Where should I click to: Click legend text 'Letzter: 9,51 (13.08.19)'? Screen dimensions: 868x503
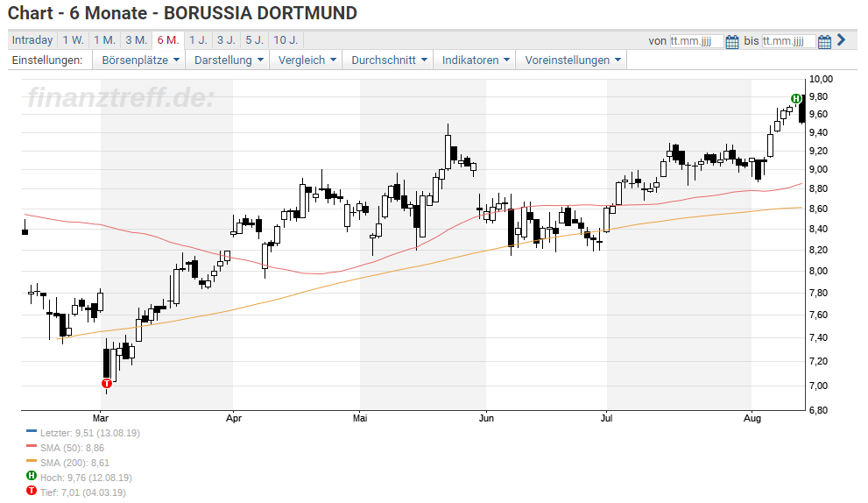pos(90,433)
